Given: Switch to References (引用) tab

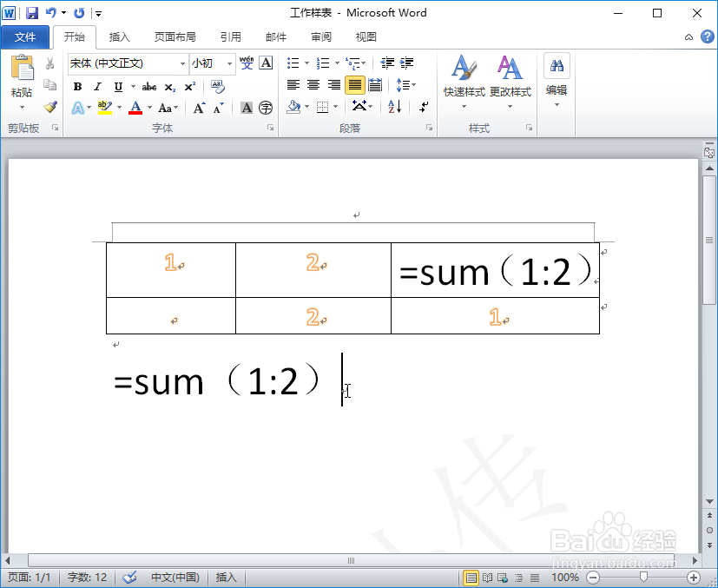Looking at the screenshot, I should click(x=230, y=37).
